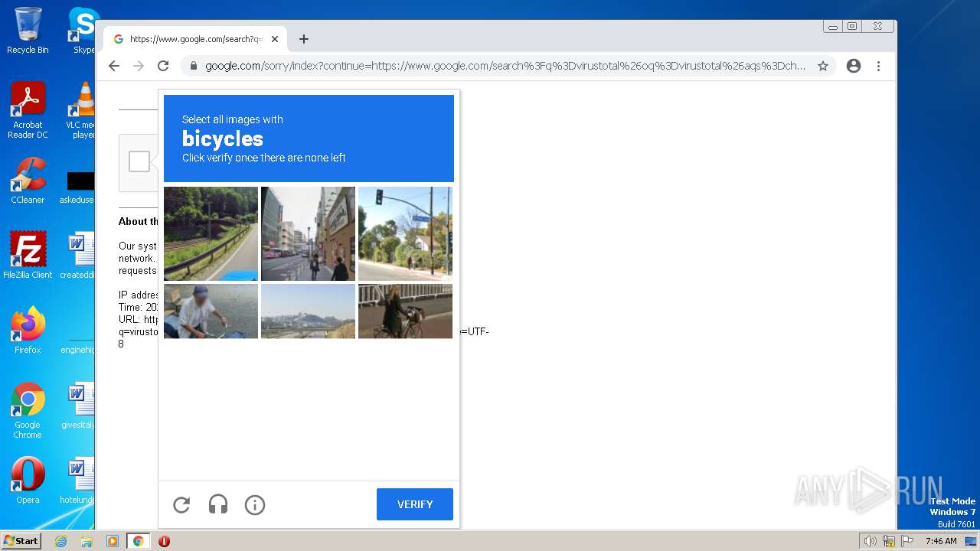This screenshot has width=980, height=551.
Task: Go forward in Chrome
Action: (x=139, y=66)
